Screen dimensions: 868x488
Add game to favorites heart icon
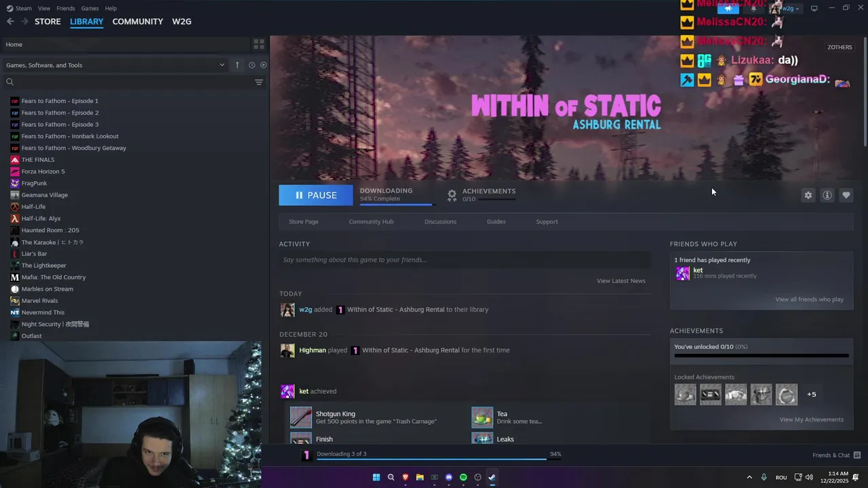pos(846,195)
